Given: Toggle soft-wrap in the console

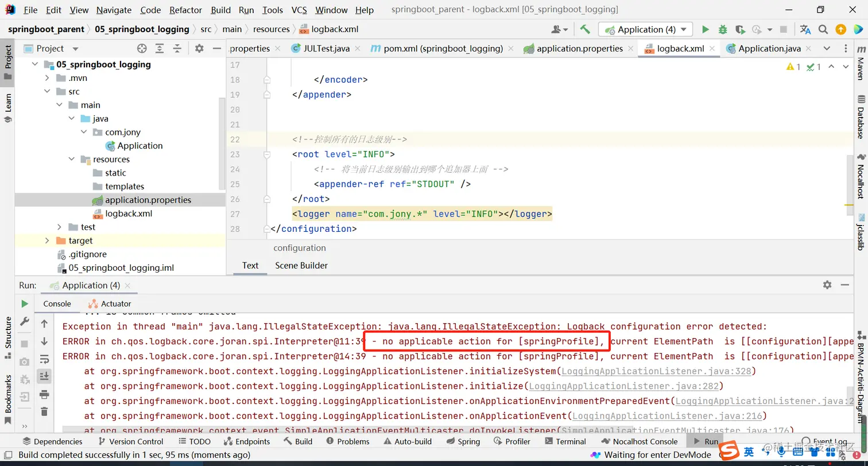Looking at the screenshot, I should pos(44,359).
